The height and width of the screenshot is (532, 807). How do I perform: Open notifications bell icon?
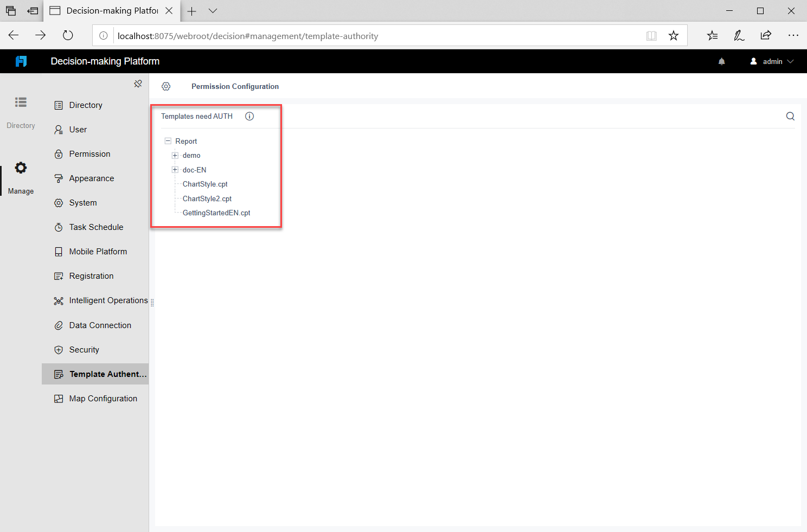pos(721,61)
